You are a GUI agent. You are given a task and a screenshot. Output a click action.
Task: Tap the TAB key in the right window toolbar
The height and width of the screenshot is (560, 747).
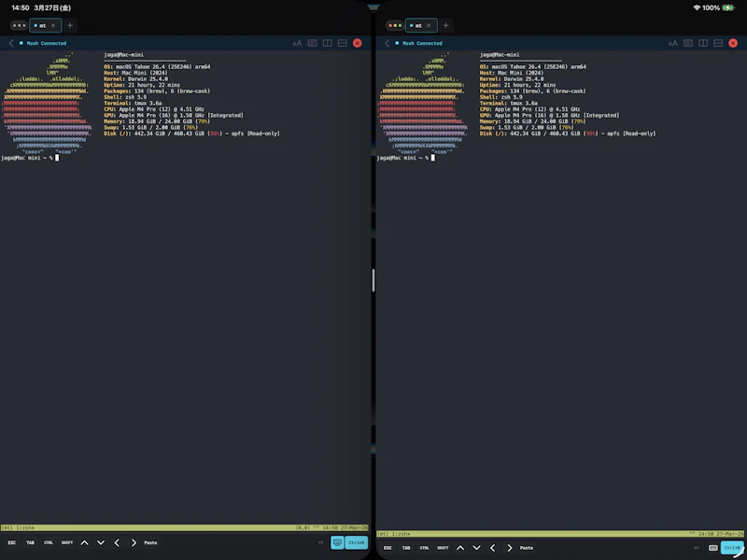(x=406, y=548)
